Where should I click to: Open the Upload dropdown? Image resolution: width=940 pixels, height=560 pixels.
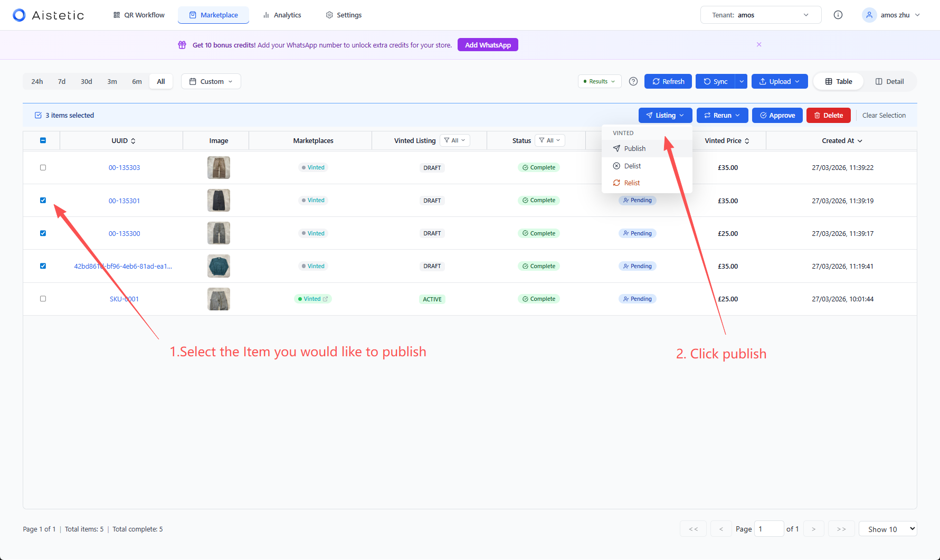coord(780,81)
